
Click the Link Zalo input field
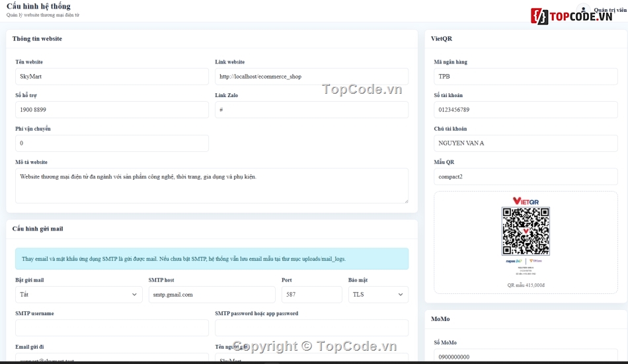pyautogui.click(x=311, y=110)
